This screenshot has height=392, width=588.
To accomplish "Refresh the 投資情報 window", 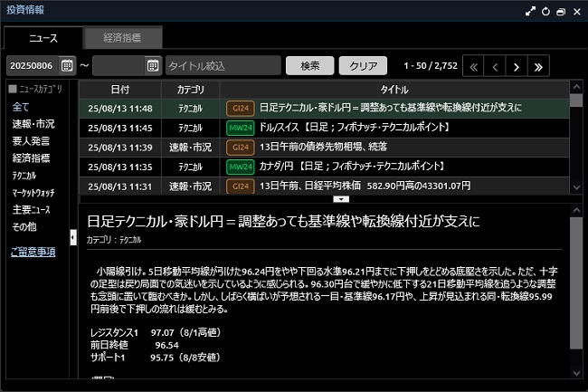I will (x=545, y=11).
